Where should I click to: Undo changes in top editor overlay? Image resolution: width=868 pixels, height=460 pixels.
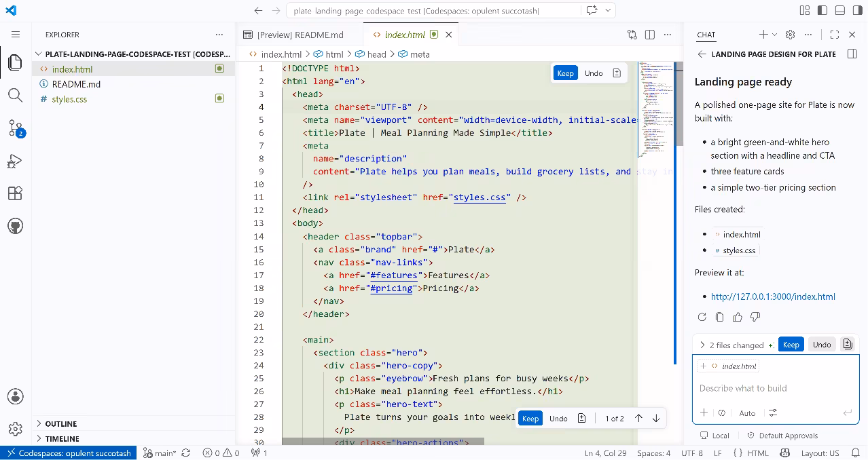(594, 73)
